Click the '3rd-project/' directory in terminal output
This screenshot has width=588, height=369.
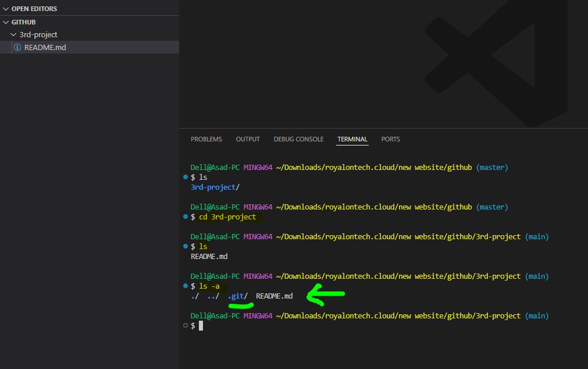[x=215, y=187]
